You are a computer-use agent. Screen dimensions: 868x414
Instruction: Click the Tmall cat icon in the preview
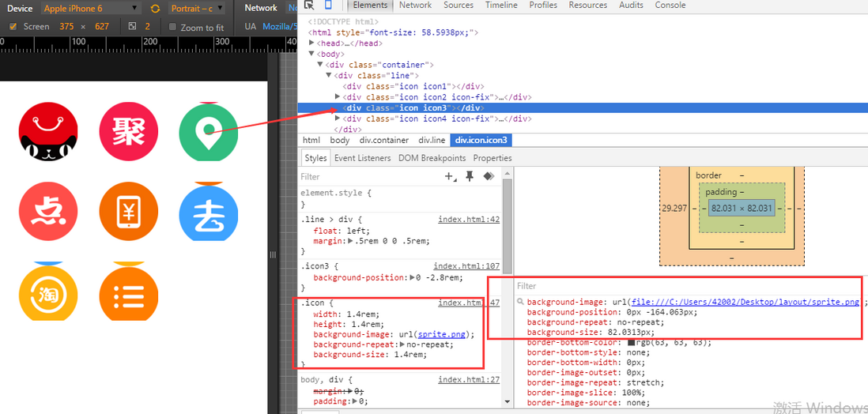pyautogui.click(x=48, y=131)
